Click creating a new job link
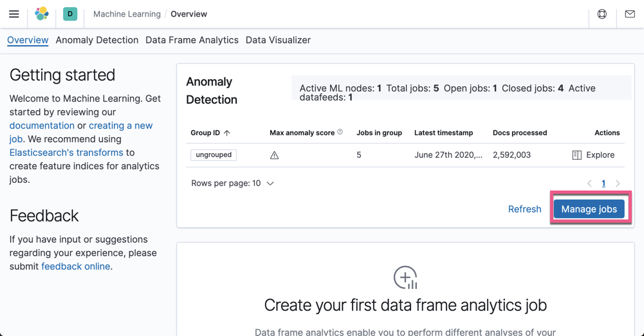 pyautogui.click(x=121, y=126)
